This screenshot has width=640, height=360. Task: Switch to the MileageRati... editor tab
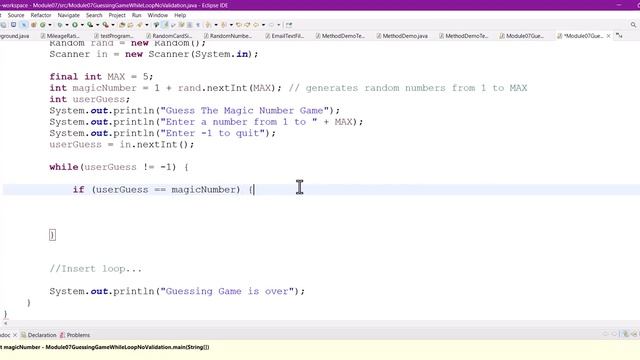60,36
